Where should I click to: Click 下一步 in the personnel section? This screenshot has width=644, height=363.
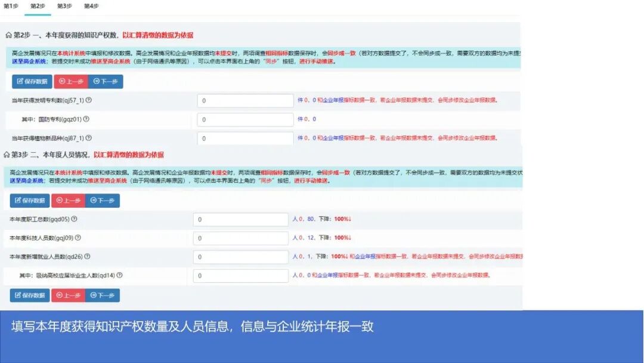[103, 201]
